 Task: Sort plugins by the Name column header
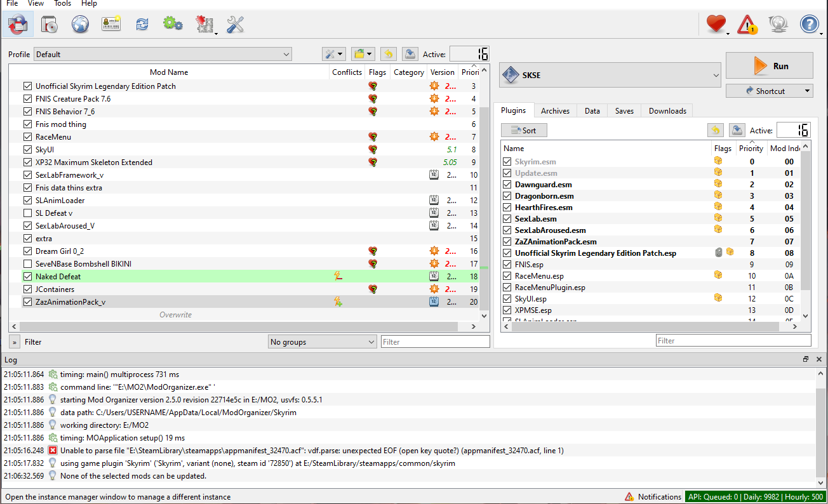point(606,148)
